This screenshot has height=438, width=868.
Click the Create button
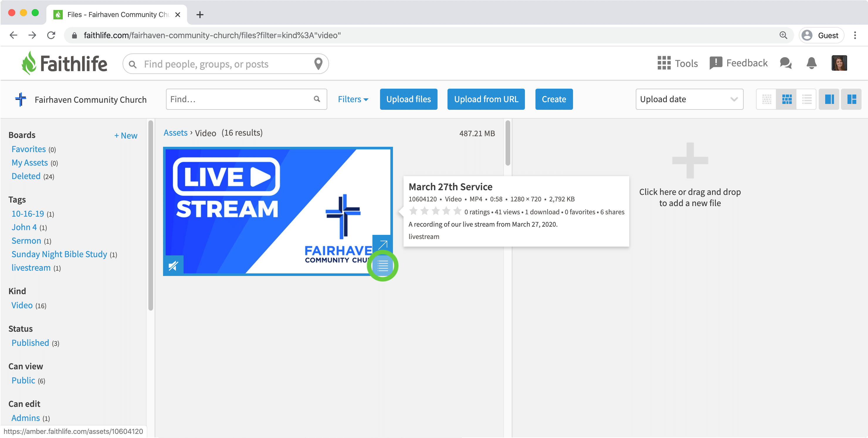[554, 99]
